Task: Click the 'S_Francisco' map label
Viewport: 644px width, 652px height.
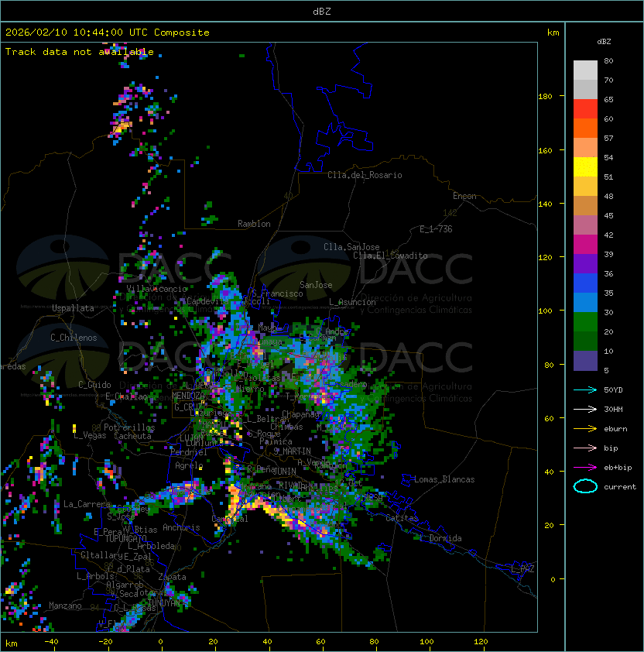Action: coord(277,293)
